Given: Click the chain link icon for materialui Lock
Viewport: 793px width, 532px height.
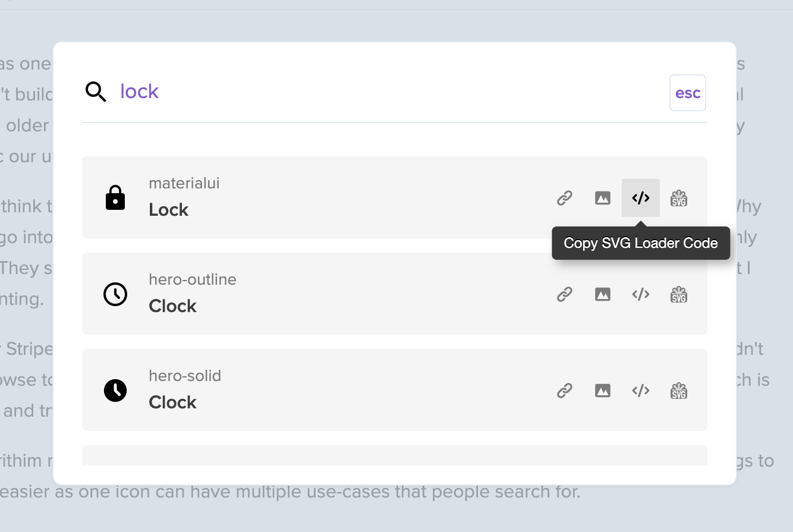Looking at the screenshot, I should [565, 198].
